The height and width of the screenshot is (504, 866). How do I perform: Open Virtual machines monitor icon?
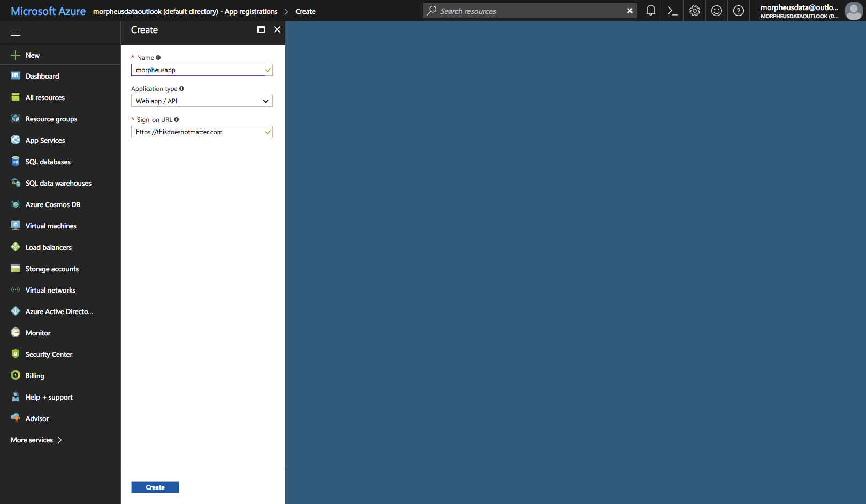click(16, 226)
